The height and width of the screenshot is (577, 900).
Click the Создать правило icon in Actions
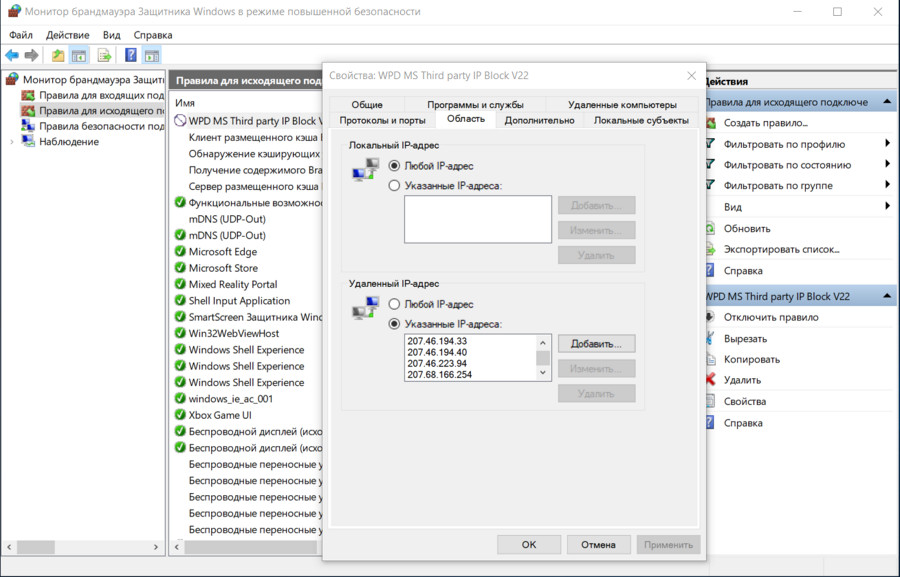711,123
